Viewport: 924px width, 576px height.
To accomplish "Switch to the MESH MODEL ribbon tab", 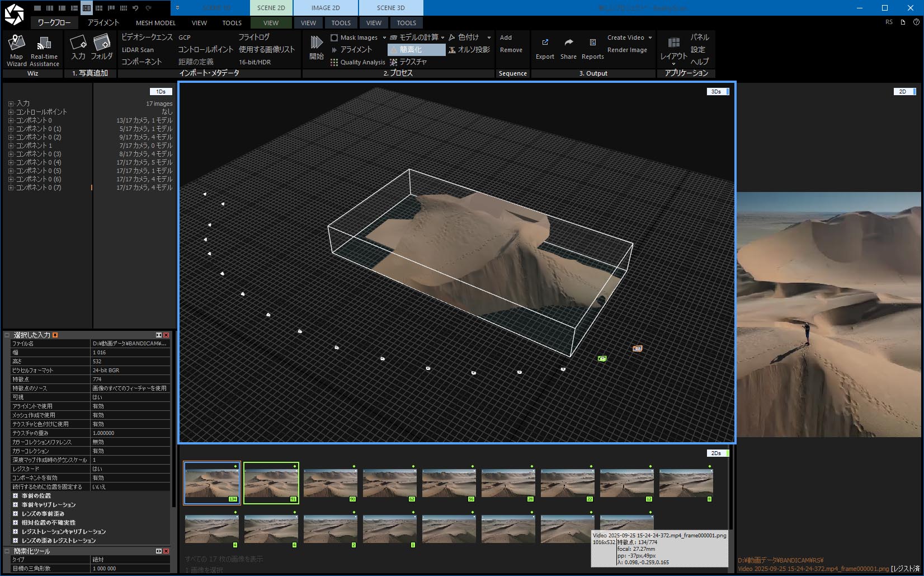I will pyautogui.click(x=155, y=23).
